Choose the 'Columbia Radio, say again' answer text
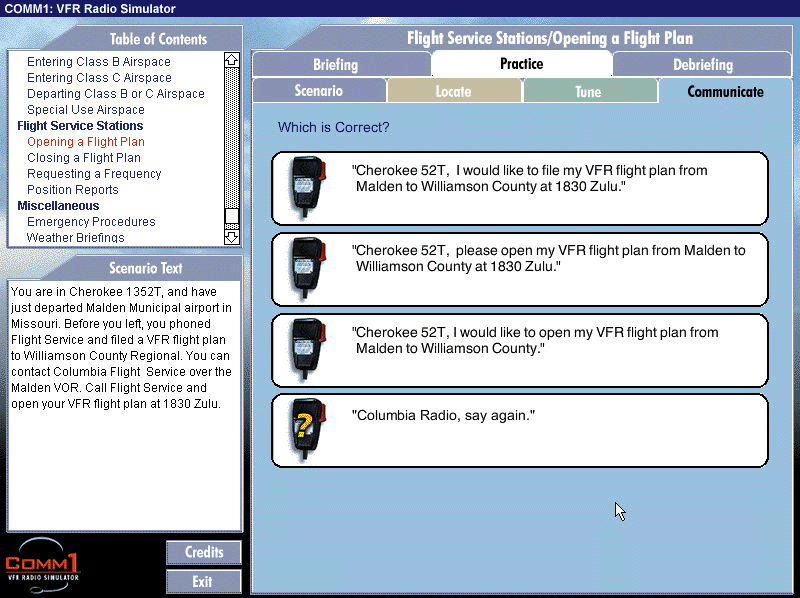 [443, 415]
